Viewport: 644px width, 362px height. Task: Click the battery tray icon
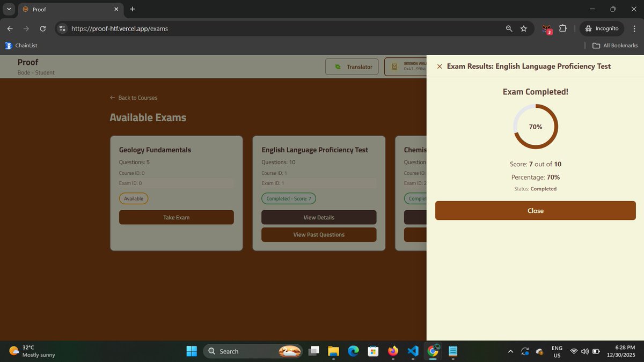[x=596, y=352]
